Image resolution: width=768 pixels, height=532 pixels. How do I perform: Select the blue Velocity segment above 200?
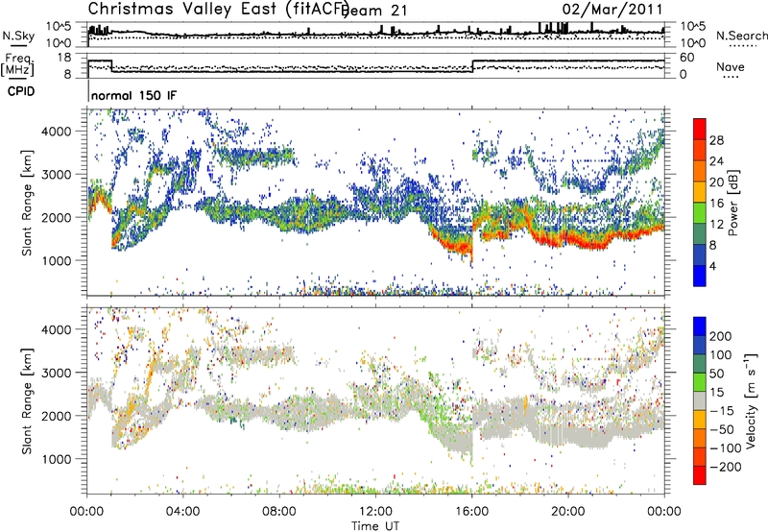pos(700,326)
